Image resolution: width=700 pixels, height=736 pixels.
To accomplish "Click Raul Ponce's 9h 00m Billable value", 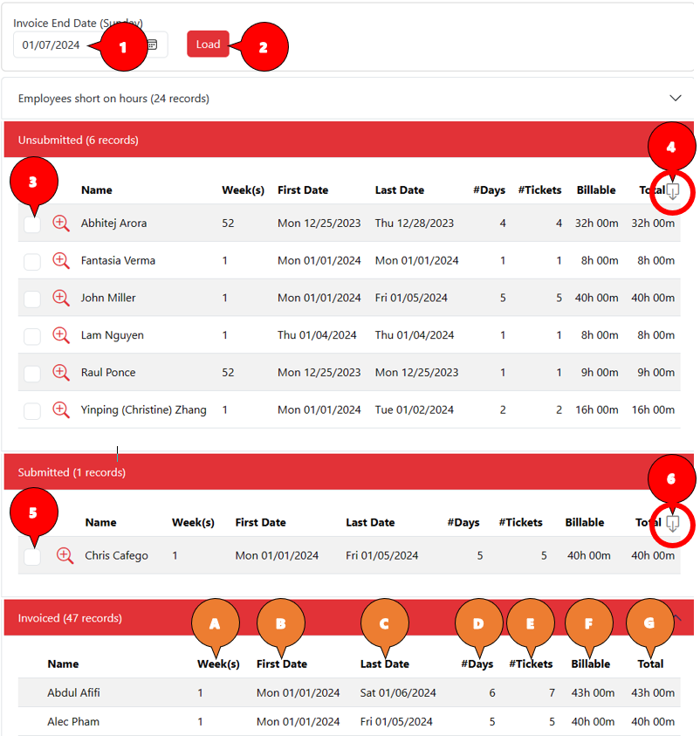I will coord(600,373).
